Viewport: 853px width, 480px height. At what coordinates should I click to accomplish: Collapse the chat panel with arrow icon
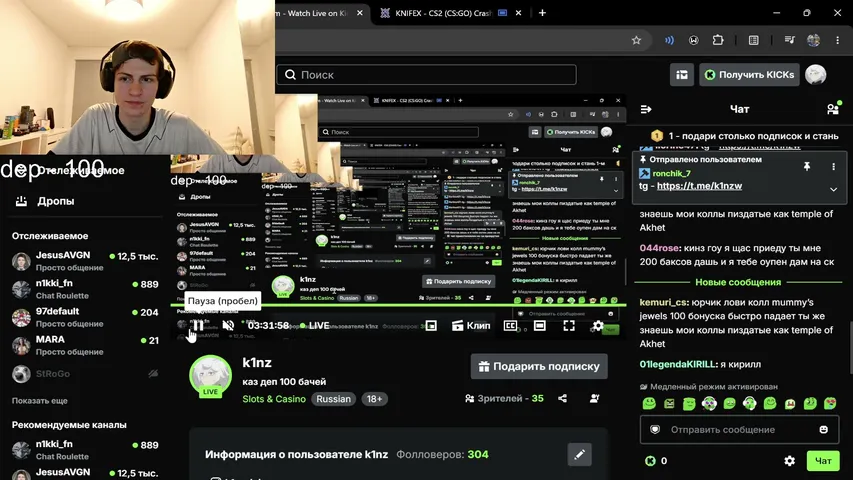coord(646,109)
